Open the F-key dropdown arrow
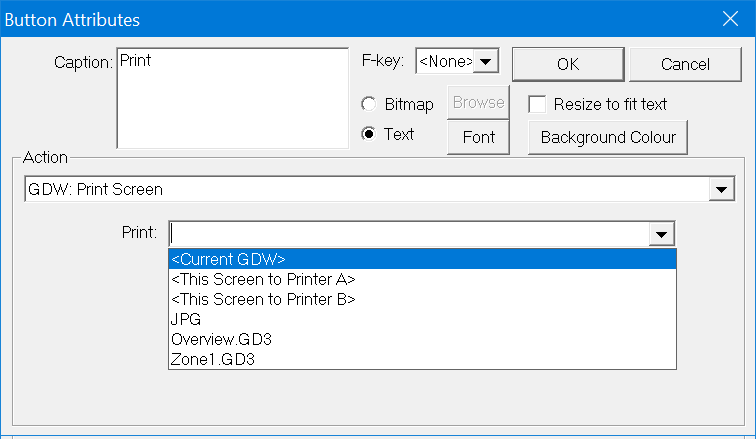 coord(486,62)
